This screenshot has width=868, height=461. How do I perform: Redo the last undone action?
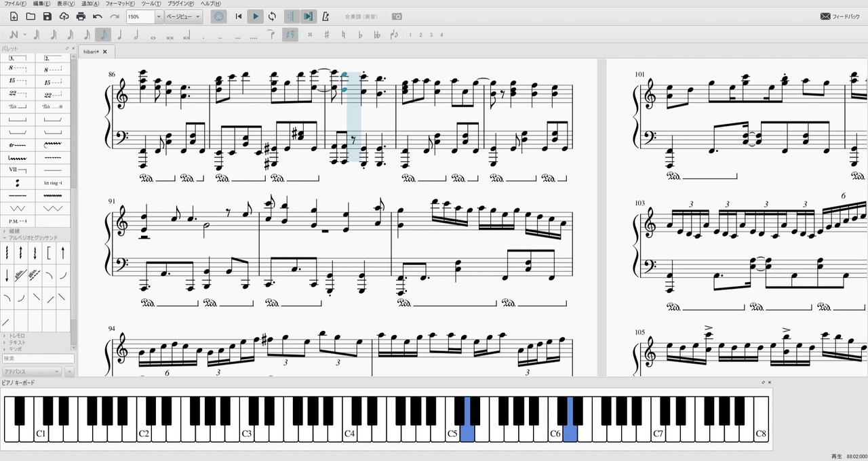[x=115, y=16]
